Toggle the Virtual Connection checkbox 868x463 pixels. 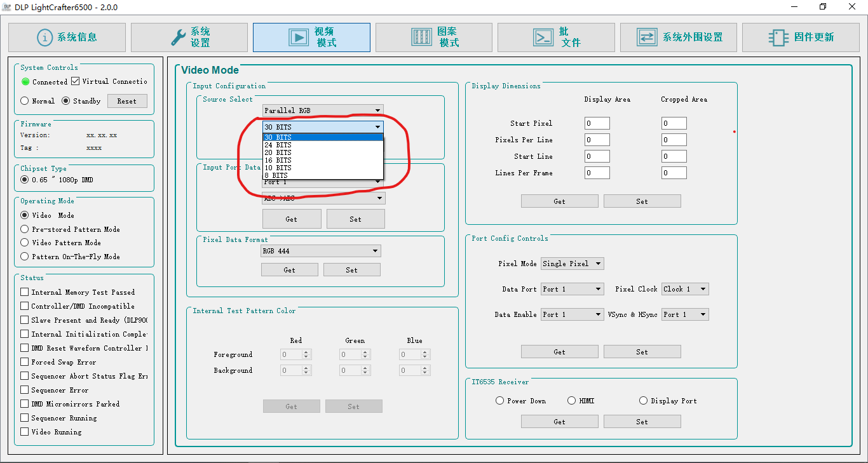(x=76, y=81)
